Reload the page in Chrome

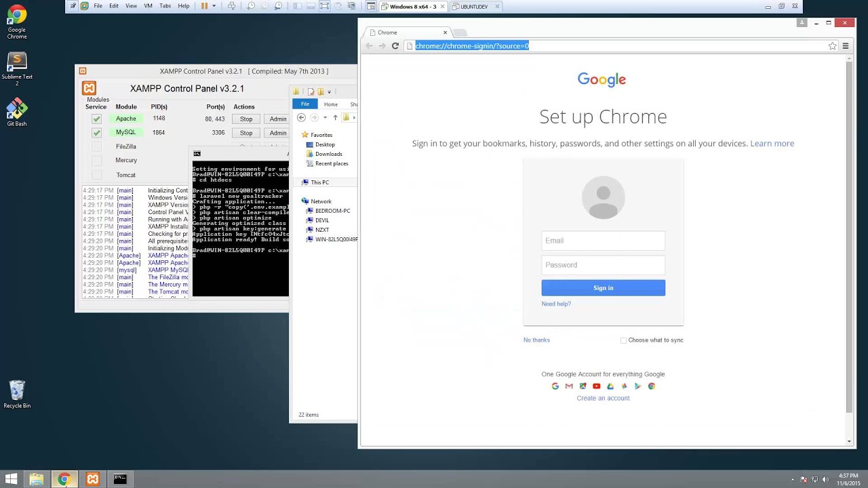pos(395,46)
